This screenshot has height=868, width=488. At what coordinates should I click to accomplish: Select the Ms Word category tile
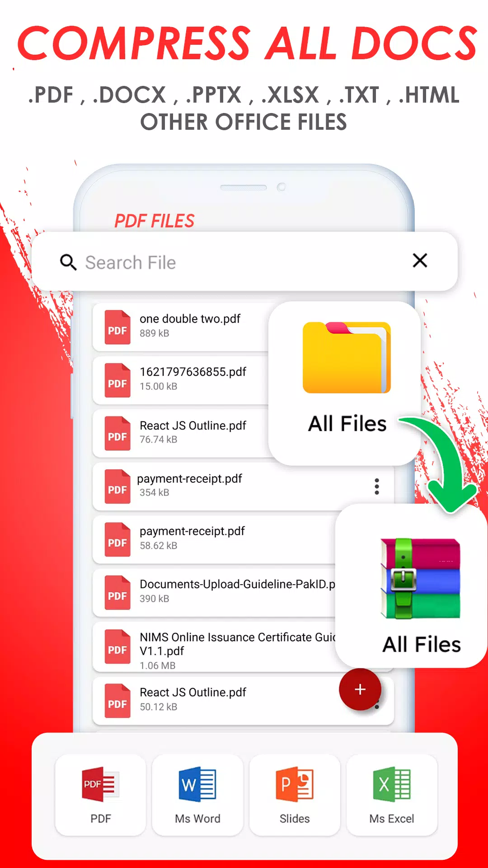pos(197,795)
